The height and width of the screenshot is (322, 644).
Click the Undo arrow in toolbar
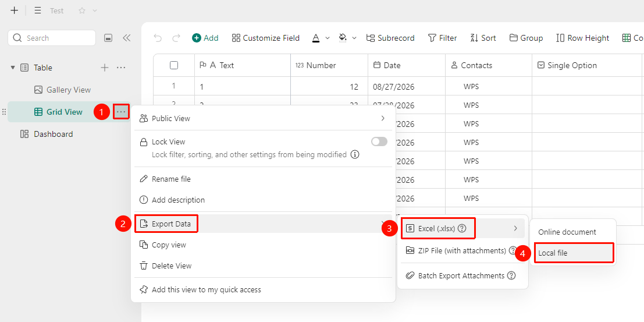[158, 38]
